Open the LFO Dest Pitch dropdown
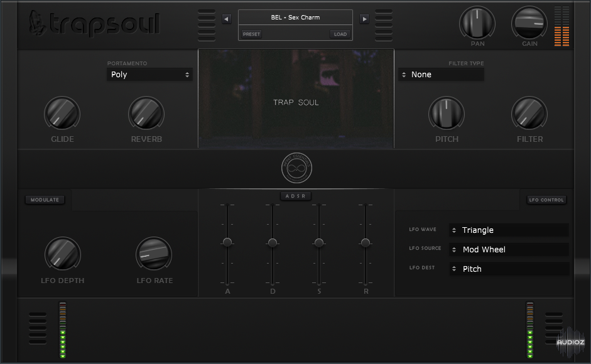591x364 pixels. (x=509, y=269)
